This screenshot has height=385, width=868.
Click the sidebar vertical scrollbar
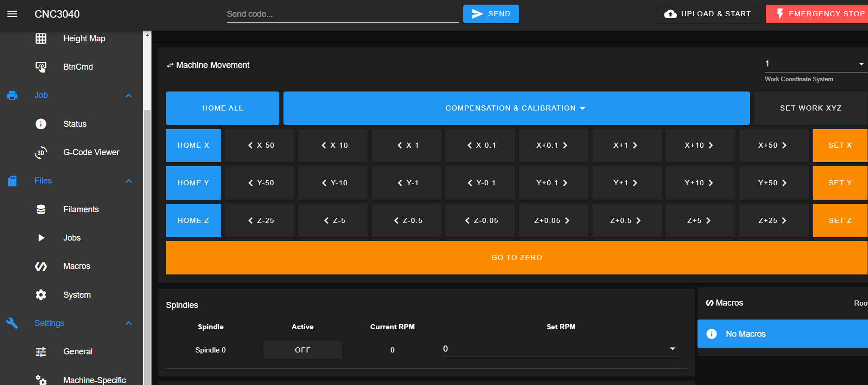pos(147,247)
